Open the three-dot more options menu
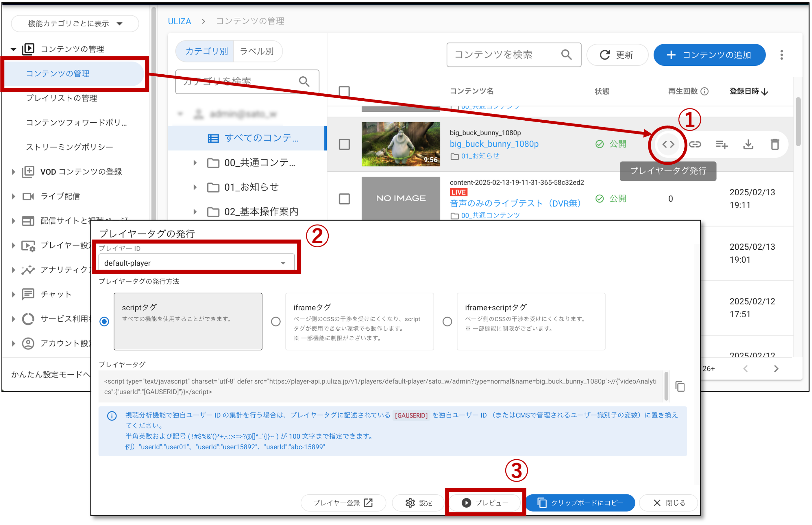Viewport: 812px width, 525px height. tap(781, 55)
